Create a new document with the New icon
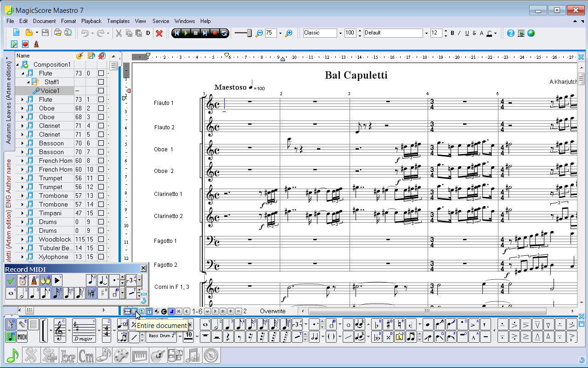Screen dimensions: 588x368 16,33
